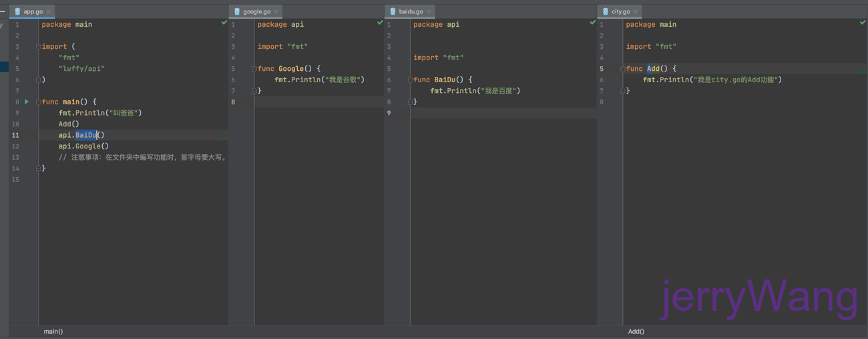Select the baidu.go editor tab
868x339 pixels.
pyautogui.click(x=410, y=11)
